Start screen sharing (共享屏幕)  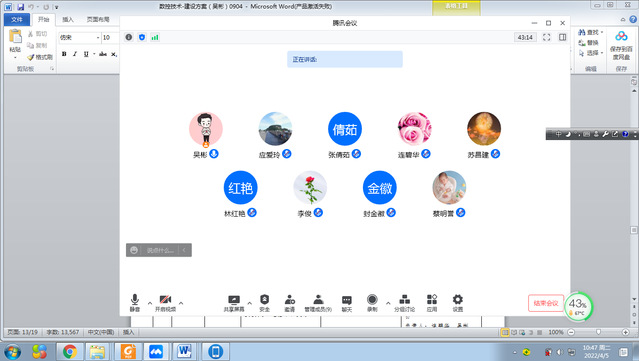234,303
